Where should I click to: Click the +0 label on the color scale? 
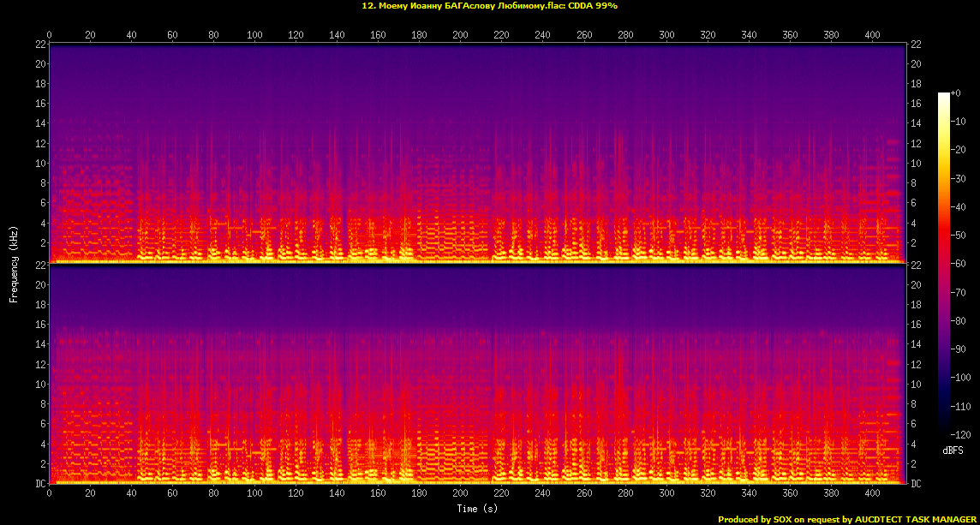[x=956, y=93]
